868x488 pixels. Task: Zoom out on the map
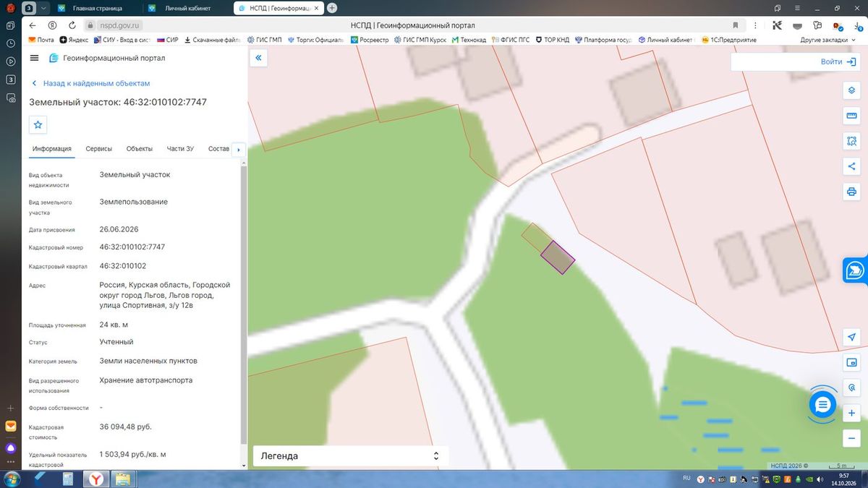(851, 438)
